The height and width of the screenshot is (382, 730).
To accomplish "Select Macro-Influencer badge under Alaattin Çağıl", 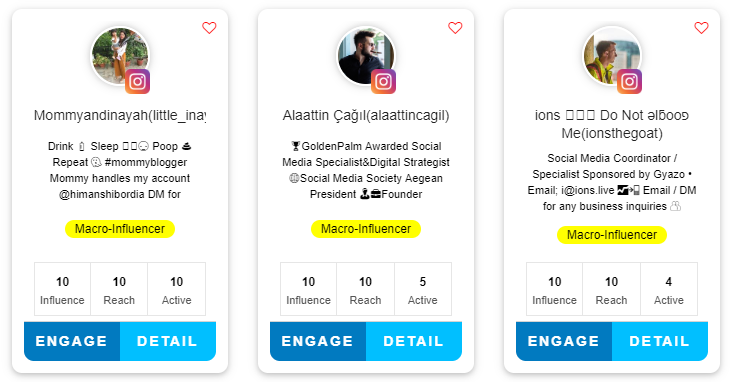I will point(366,229).
